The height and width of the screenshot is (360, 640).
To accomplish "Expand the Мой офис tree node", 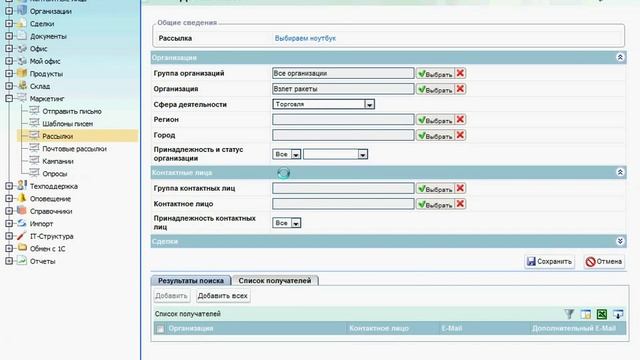I will coord(9,61).
